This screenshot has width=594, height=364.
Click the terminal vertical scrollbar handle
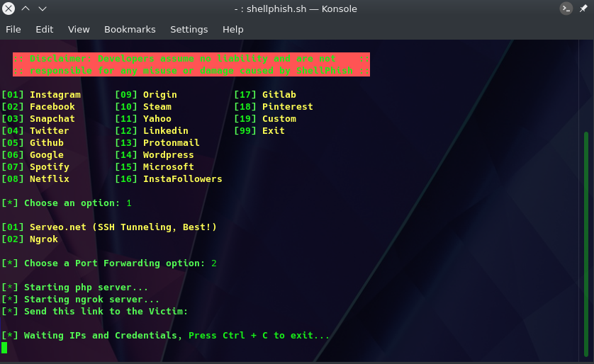pyautogui.click(x=586, y=244)
